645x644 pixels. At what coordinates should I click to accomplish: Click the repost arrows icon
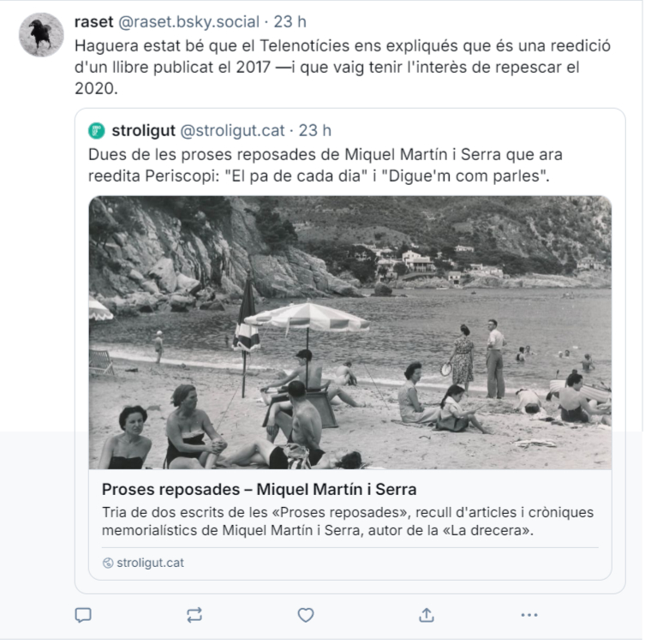coord(194,614)
